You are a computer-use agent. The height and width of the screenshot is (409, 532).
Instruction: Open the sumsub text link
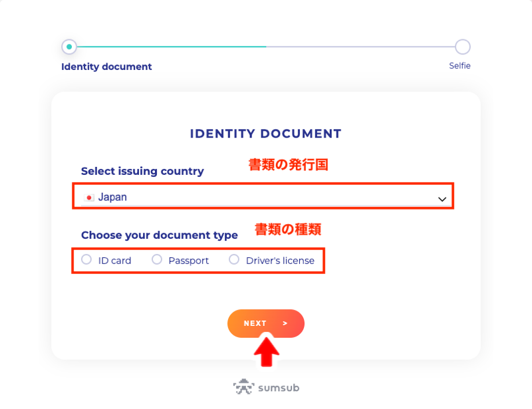pyautogui.click(x=279, y=388)
